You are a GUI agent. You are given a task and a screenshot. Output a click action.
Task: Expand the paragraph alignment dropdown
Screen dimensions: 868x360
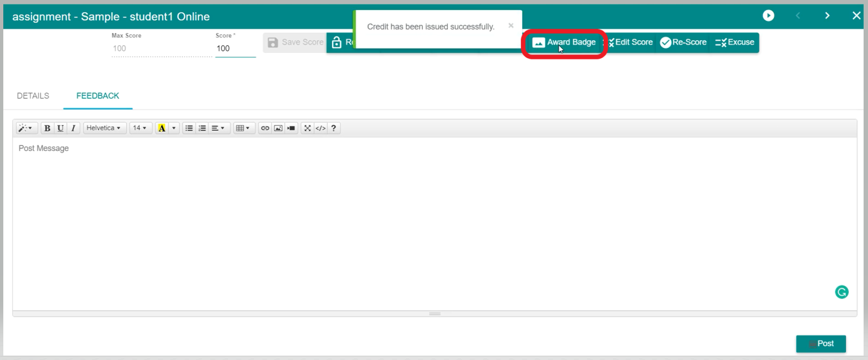pos(218,128)
